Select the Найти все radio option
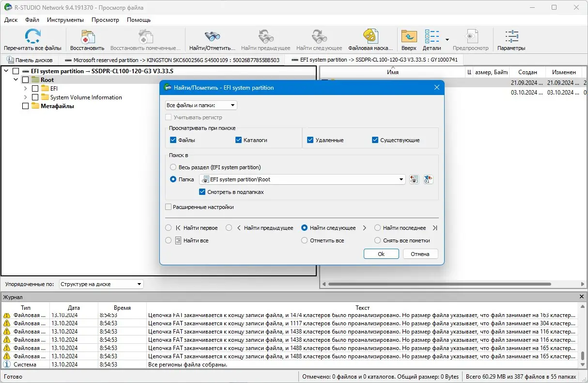 pyautogui.click(x=169, y=240)
